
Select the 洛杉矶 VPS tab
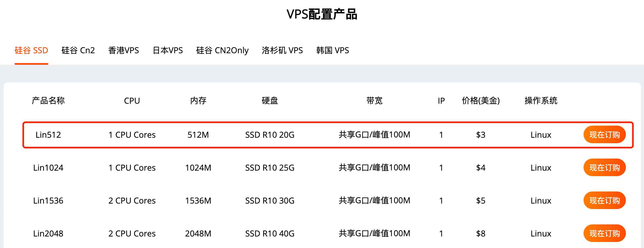[x=282, y=50]
